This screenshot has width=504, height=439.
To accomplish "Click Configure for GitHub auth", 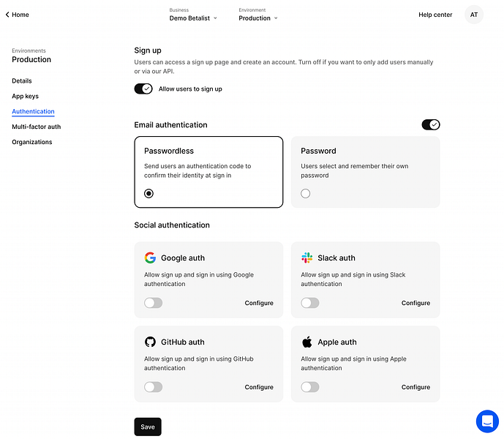I will click(x=259, y=387).
